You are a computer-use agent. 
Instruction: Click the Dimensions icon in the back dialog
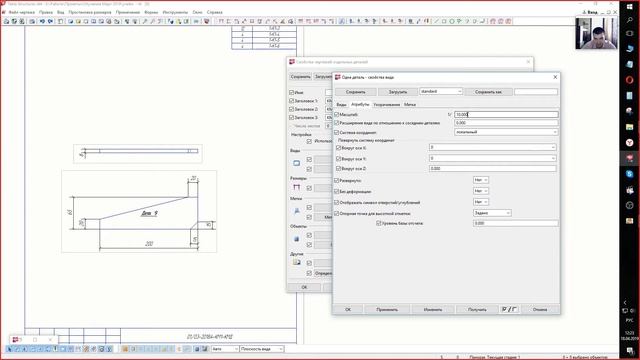click(x=297, y=187)
